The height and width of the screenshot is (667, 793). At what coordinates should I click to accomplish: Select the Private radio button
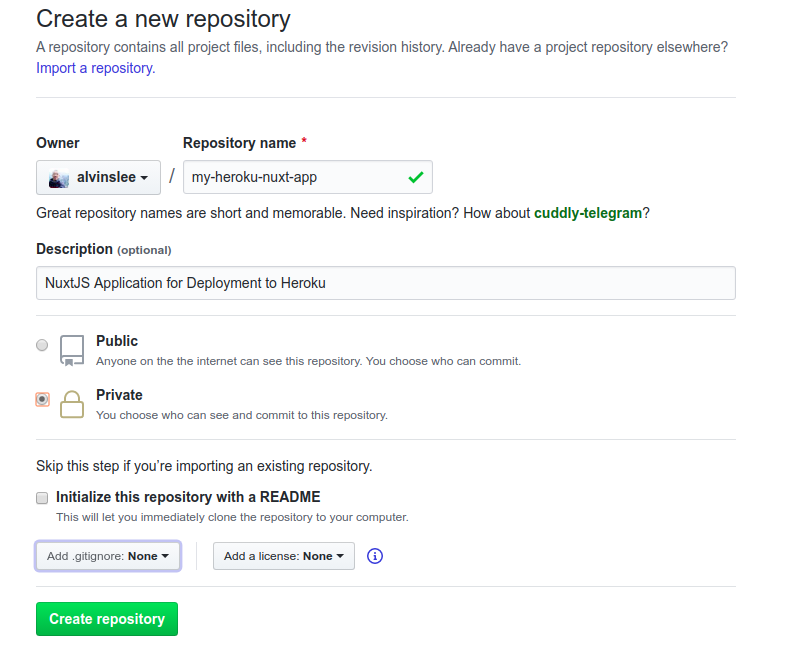(42, 399)
